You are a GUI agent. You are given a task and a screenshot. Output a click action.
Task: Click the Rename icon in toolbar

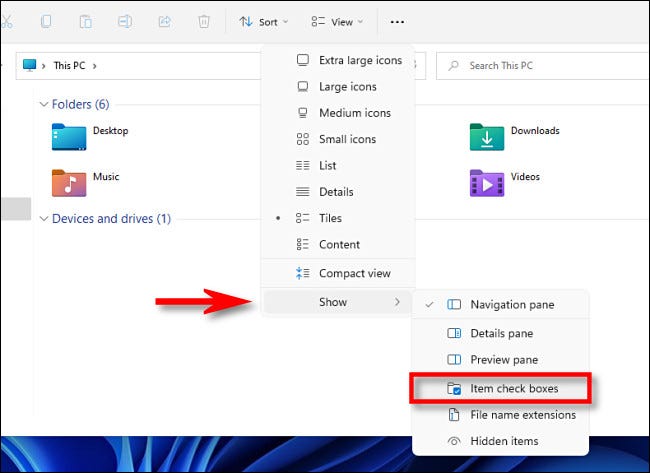point(125,21)
